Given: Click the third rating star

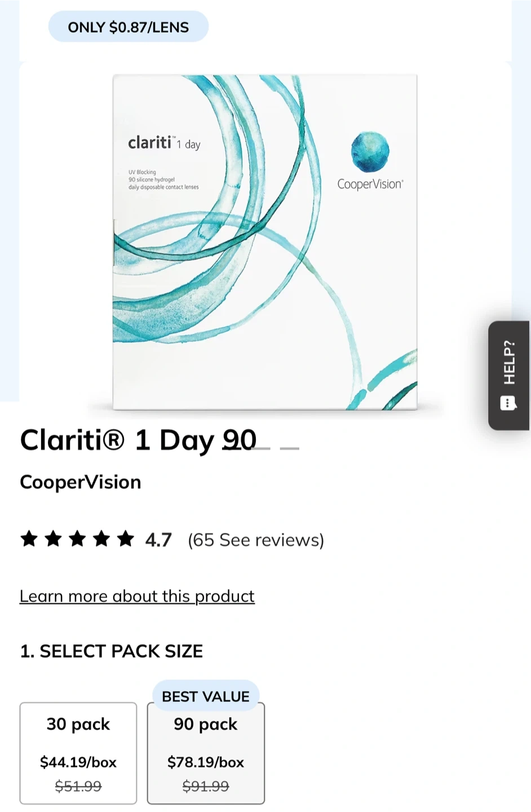Looking at the screenshot, I should point(77,539).
